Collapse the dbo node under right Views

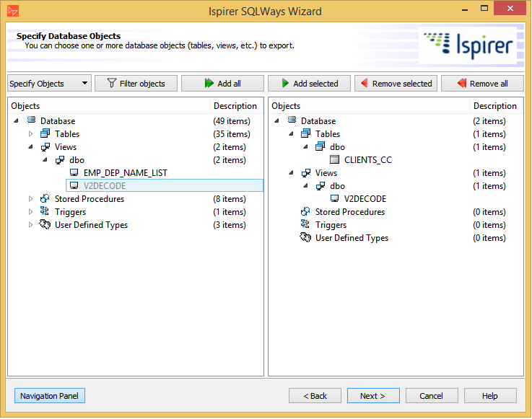click(305, 186)
